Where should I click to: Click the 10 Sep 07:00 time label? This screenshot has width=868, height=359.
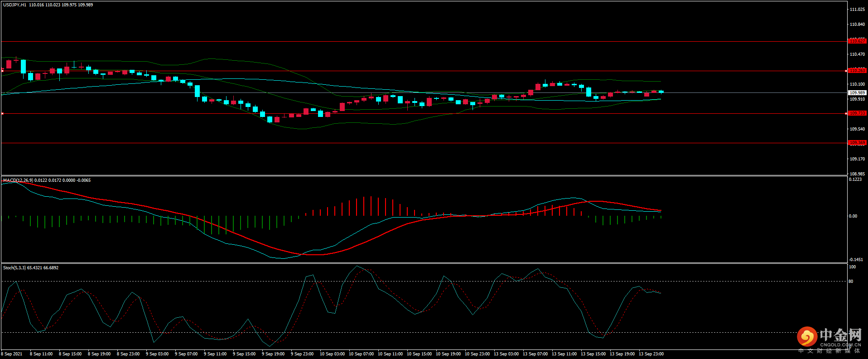pos(361,354)
